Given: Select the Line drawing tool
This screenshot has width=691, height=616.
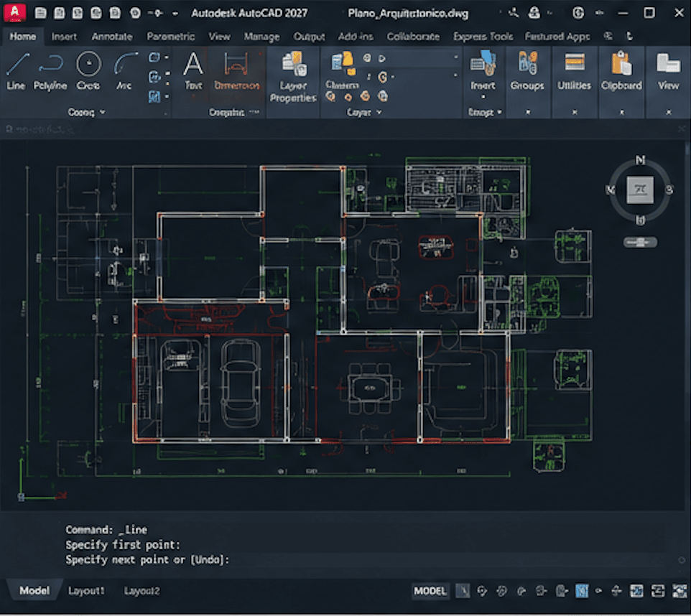Looking at the screenshot, I should pos(17,71).
